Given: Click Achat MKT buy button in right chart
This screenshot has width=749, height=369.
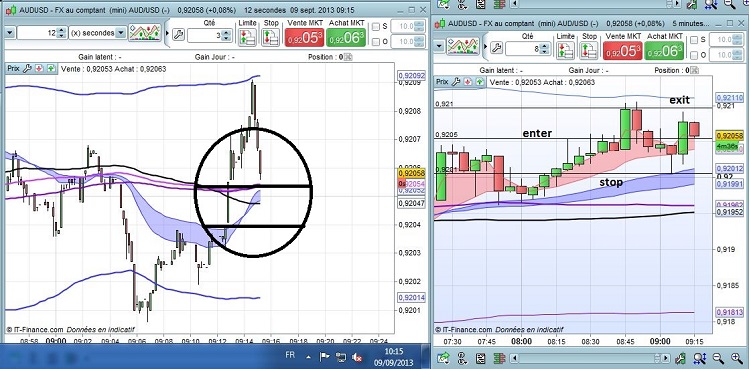Looking at the screenshot, I should tap(663, 51).
